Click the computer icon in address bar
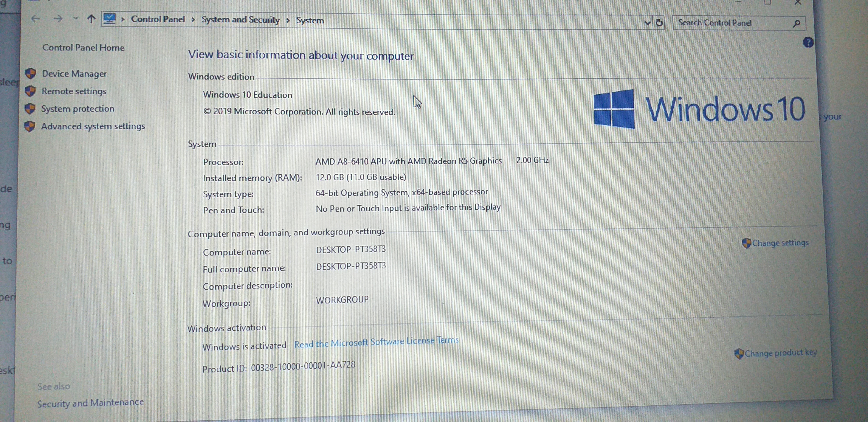Viewport: 868px width, 422px height. pos(110,19)
